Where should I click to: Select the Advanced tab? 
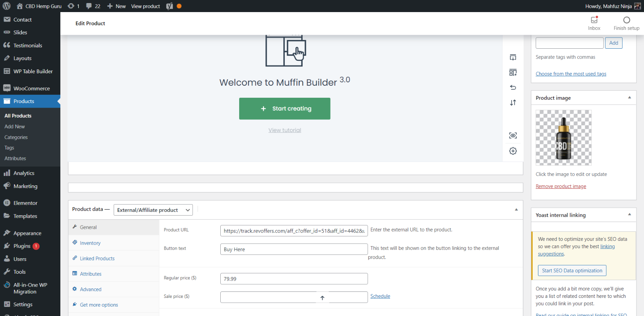(x=114, y=289)
